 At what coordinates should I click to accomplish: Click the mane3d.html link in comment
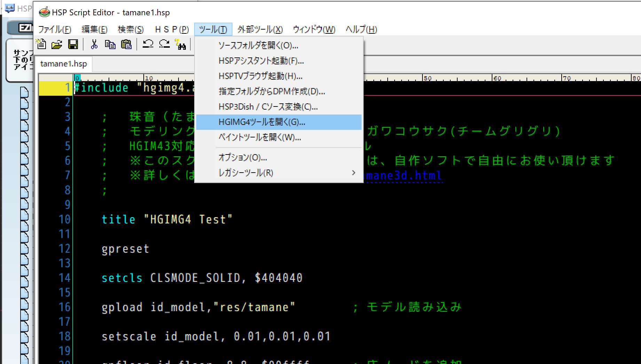[404, 175]
